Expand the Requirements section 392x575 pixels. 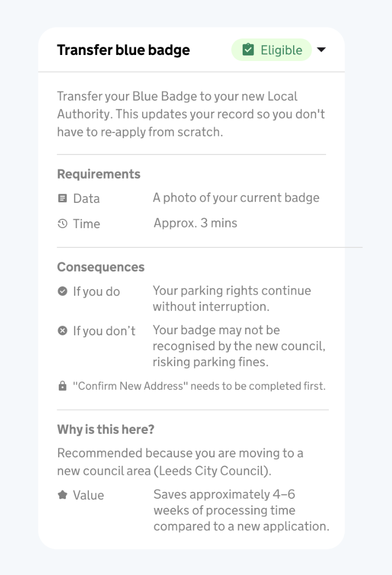click(99, 174)
